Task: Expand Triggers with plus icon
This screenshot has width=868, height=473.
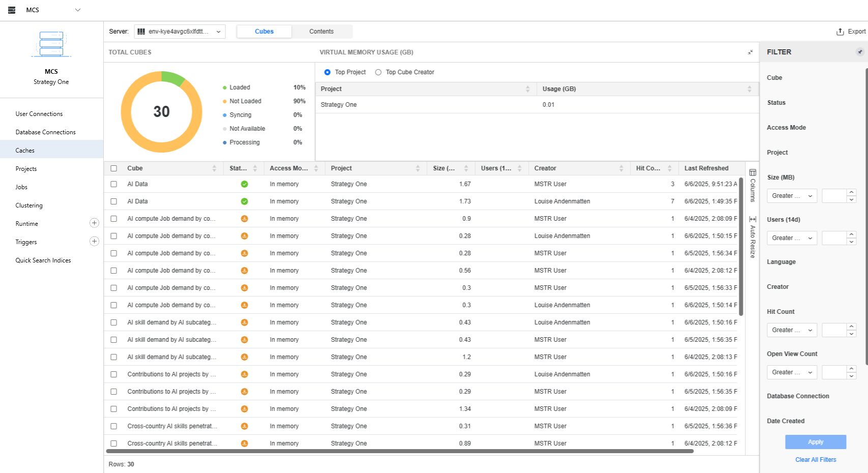Action: [94, 242]
